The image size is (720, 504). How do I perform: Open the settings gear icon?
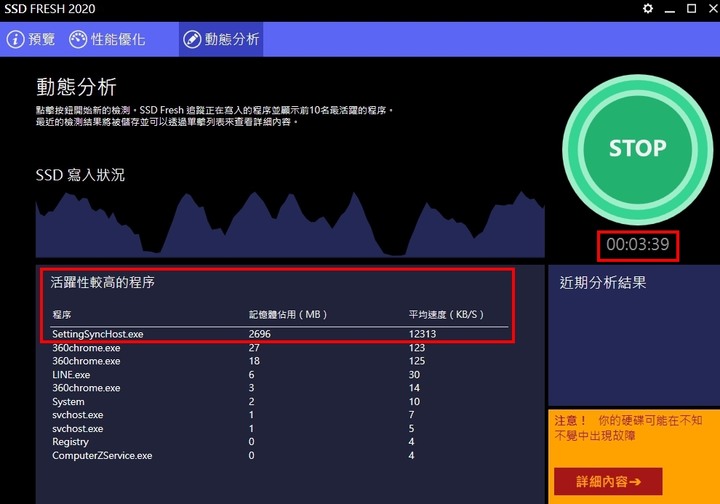(647, 8)
